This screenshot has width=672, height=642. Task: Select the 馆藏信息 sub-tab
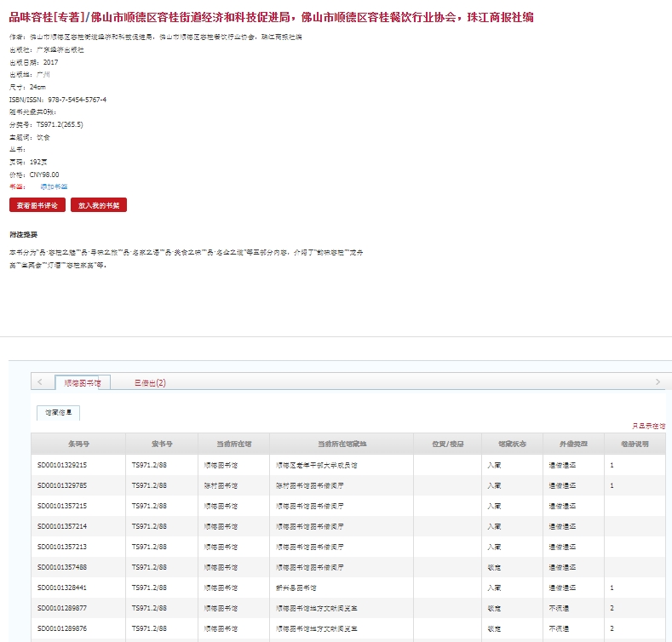point(58,412)
